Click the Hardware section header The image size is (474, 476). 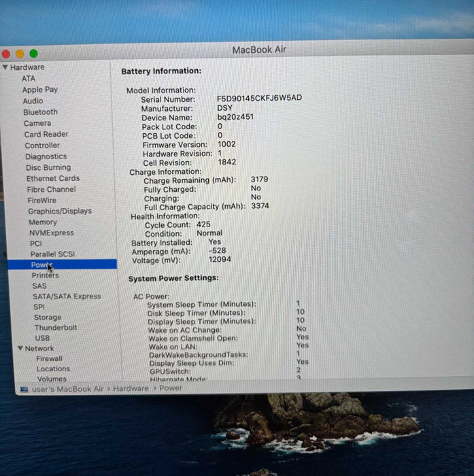click(27, 67)
